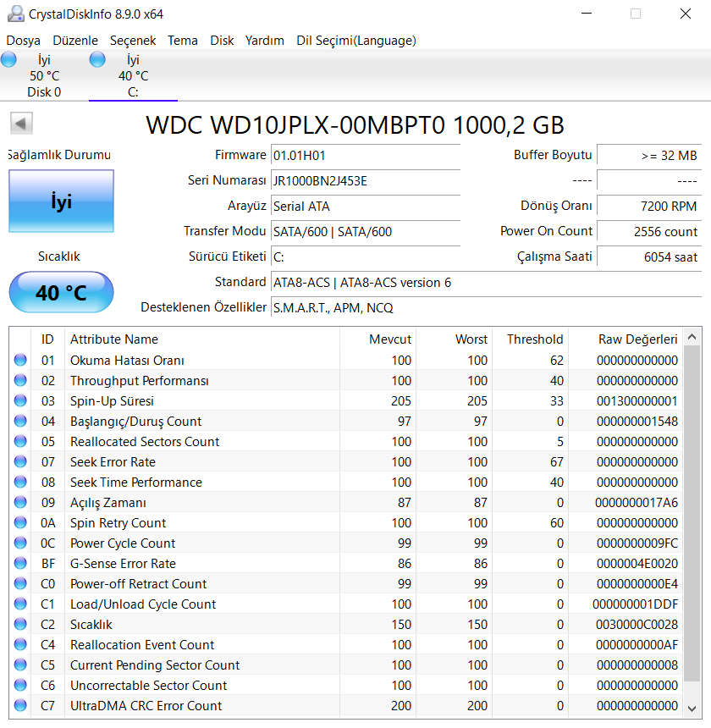Click the Worst column header
This screenshot has width=711, height=728.
click(x=454, y=339)
